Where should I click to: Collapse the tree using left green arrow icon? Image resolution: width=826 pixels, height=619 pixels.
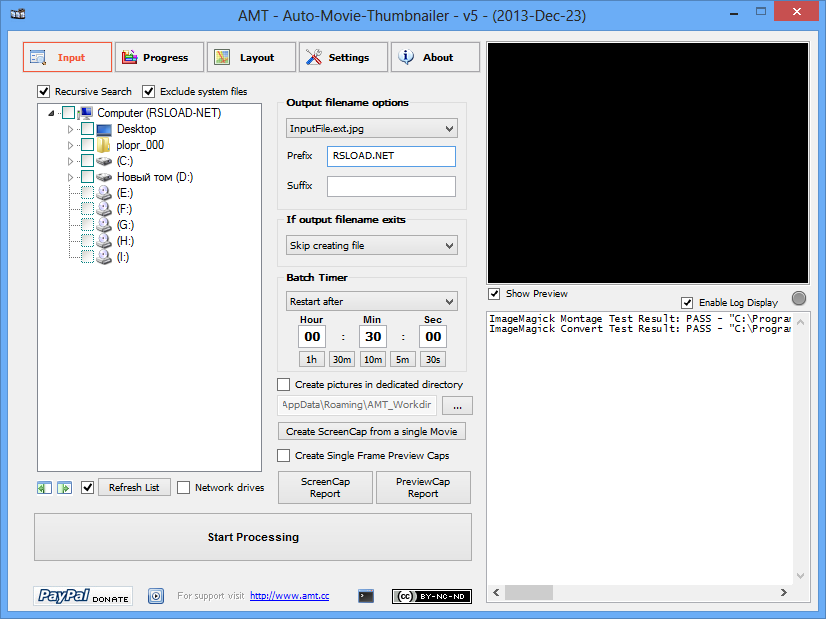pyautogui.click(x=42, y=487)
